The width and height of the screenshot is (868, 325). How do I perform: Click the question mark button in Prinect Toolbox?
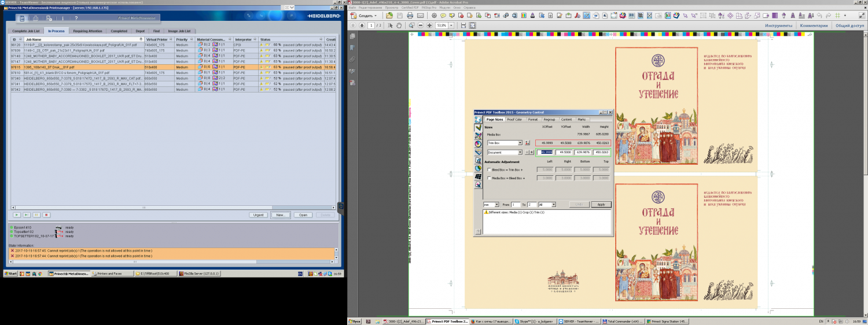(477, 231)
